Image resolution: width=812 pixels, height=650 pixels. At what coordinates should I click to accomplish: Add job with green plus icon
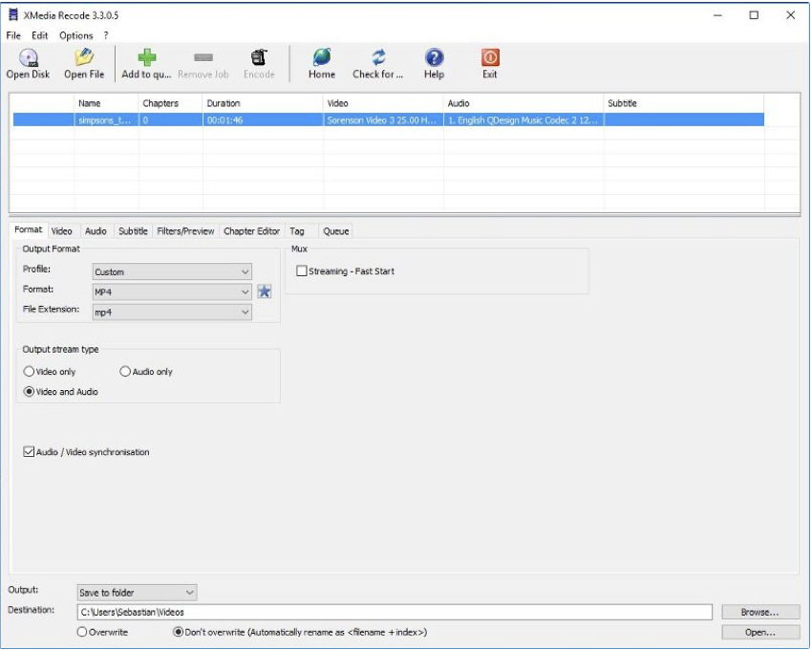146,57
